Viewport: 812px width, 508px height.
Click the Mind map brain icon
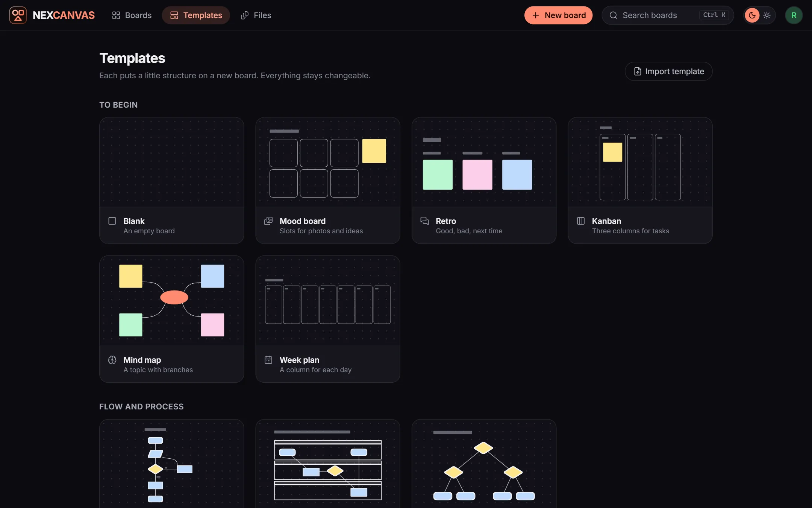pyautogui.click(x=112, y=360)
